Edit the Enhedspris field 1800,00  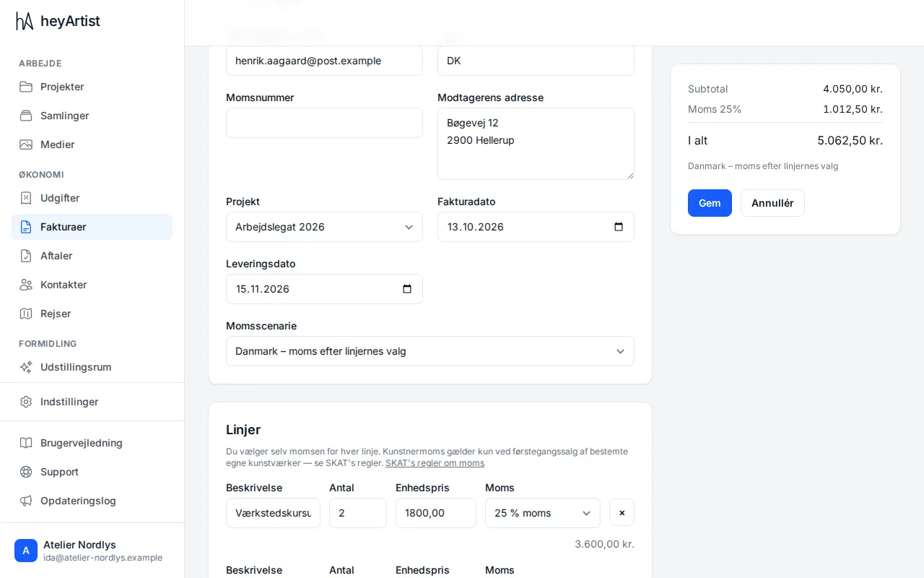[436, 513]
